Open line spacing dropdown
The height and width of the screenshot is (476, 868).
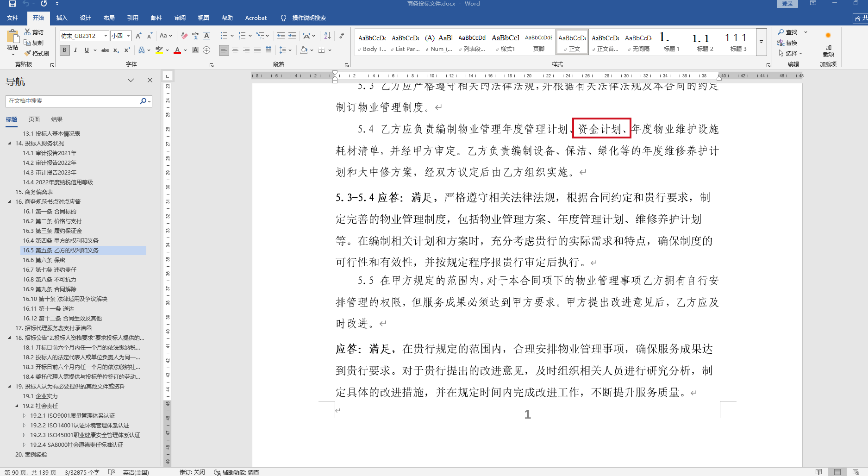pos(285,50)
